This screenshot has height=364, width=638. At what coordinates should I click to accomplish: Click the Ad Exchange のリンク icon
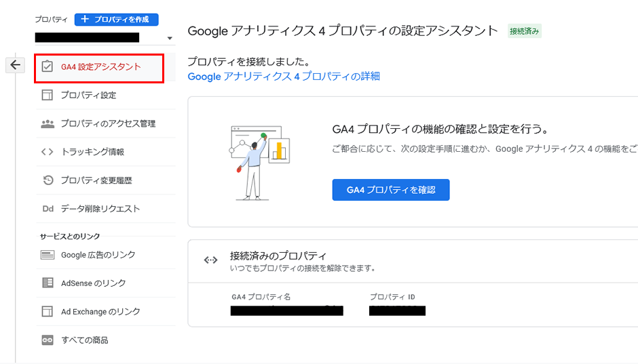click(x=47, y=312)
